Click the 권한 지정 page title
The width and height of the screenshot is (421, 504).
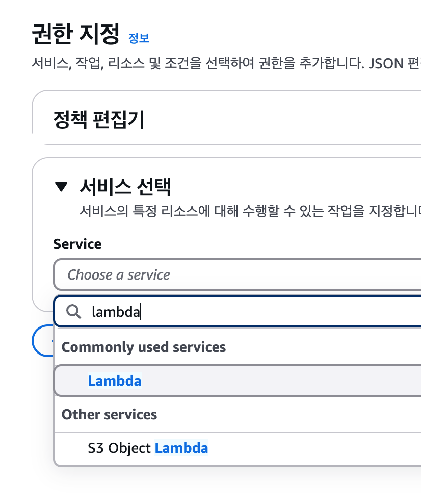76,34
